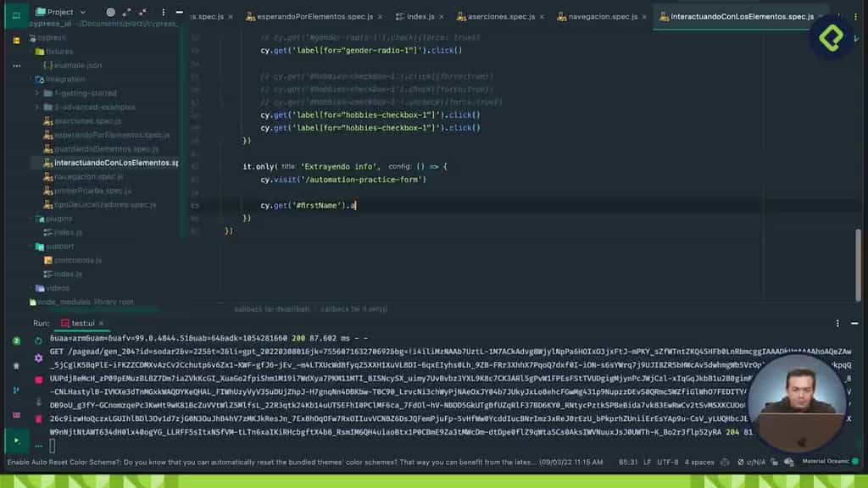
Task: Open Git sidebar tool window icon
Action: (x=16, y=390)
